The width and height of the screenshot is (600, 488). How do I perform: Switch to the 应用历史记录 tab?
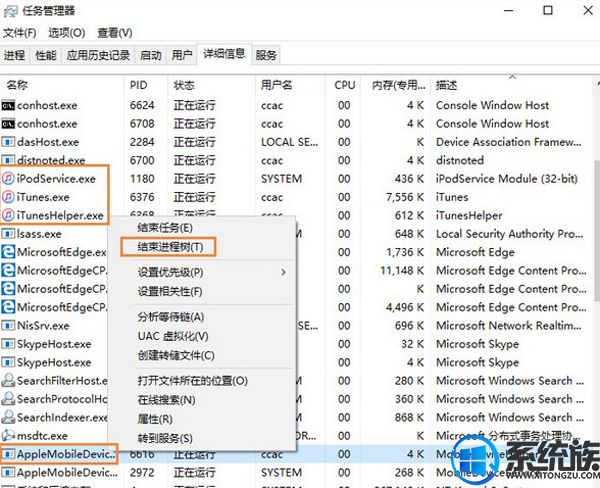coord(98,55)
